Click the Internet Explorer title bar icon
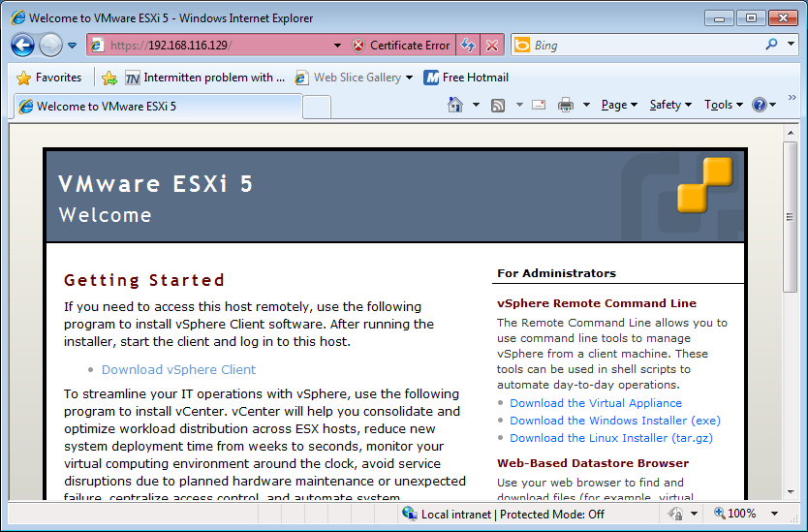This screenshot has height=532, width=808. coord(18,17)
